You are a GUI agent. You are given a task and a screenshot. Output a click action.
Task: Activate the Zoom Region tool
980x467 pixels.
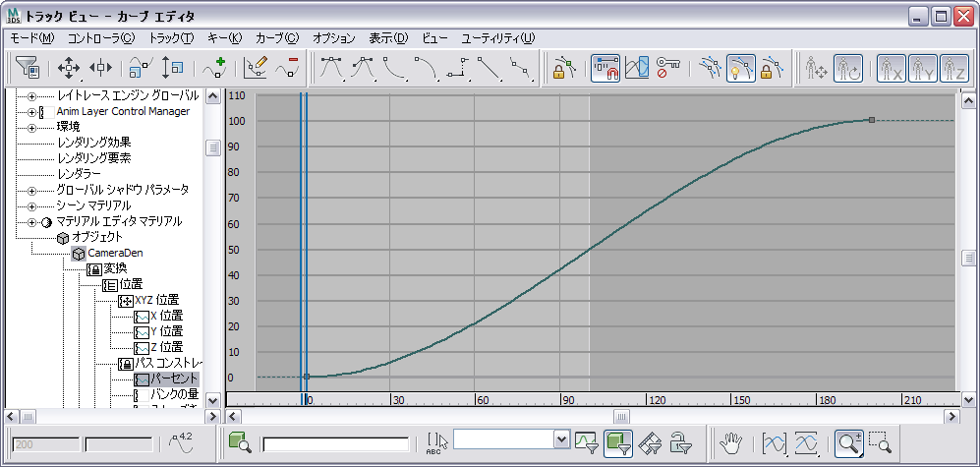[882, 442]
